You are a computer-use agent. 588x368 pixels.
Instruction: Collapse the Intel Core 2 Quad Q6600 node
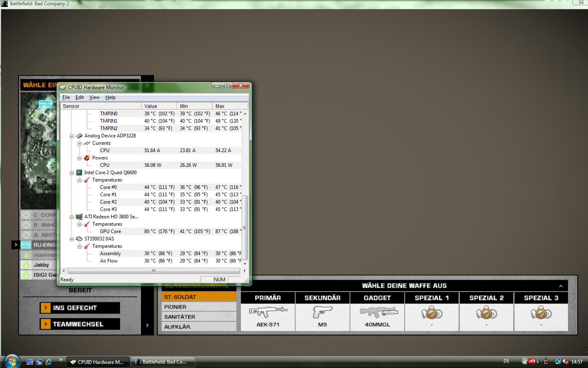click(x=71, y=173)
